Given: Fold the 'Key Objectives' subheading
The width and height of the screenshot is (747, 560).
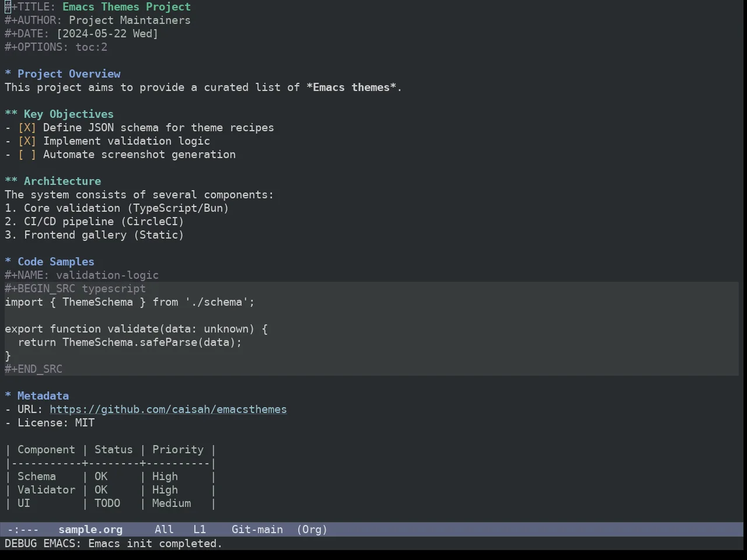Looking at the screenshot, I should point(59,114).
